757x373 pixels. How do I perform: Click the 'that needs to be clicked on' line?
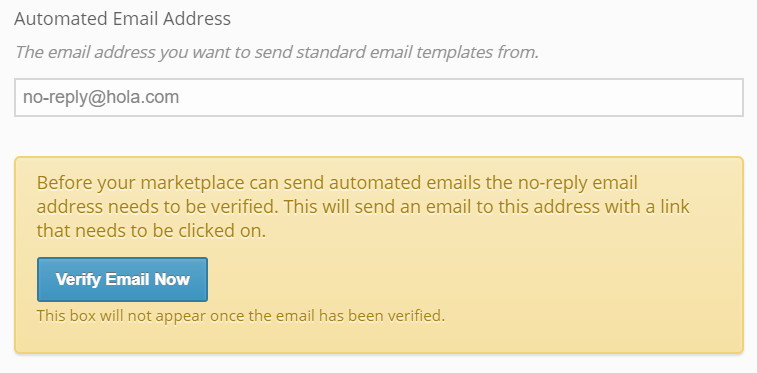tap(151, 231)
